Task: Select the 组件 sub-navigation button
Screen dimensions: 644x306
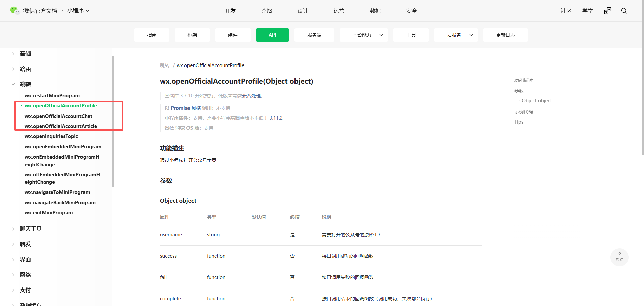Action: tap(233, 35)
